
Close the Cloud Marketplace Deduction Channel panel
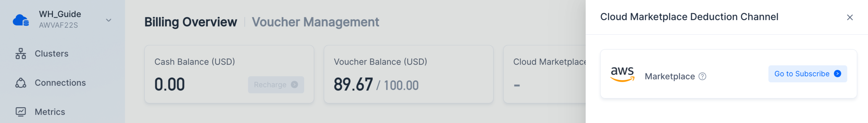[850, 17]
